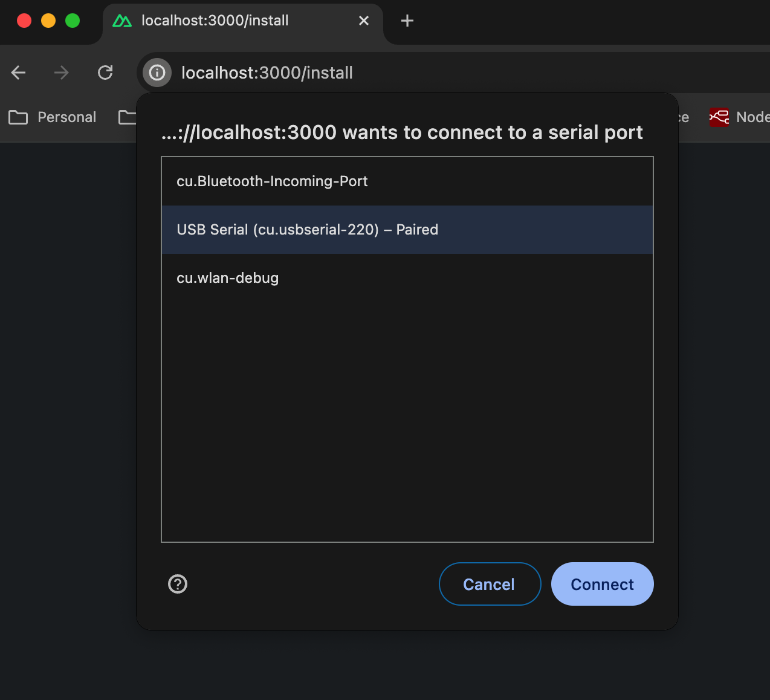Open the Personal bookmarks folder
This screenshot has height=700, width=770.
click(53, 117)
